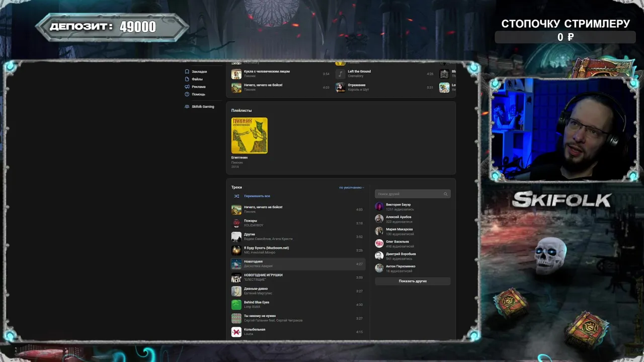
Task: Select track title Давным-давно
Action: click(x=257, y=289)
